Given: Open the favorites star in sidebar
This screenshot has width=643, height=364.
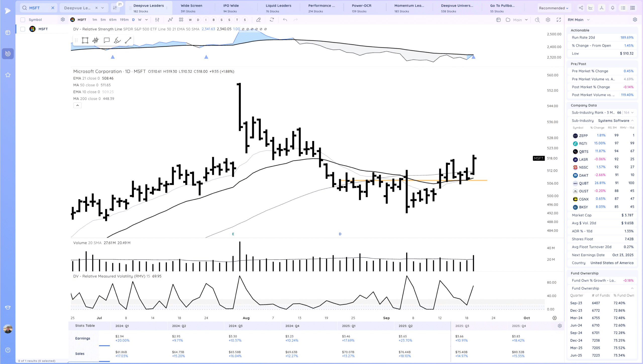Looking at the screenshot, I should coord(8,75).
